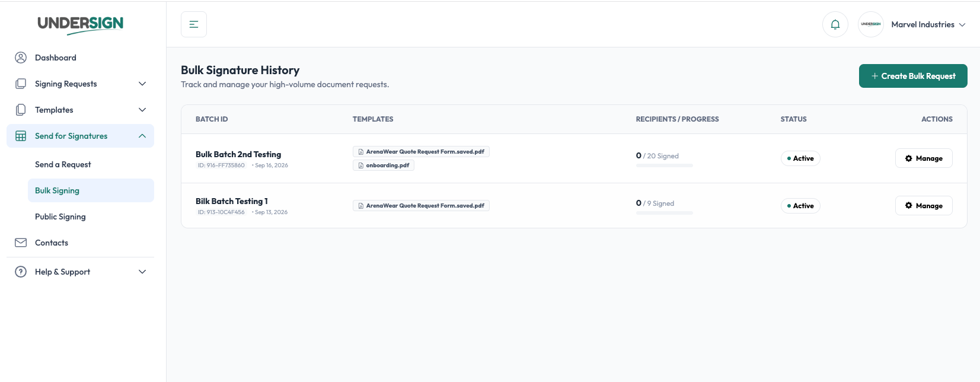
Task: Click the Dashboard user icon
Action: pos(21,58)
